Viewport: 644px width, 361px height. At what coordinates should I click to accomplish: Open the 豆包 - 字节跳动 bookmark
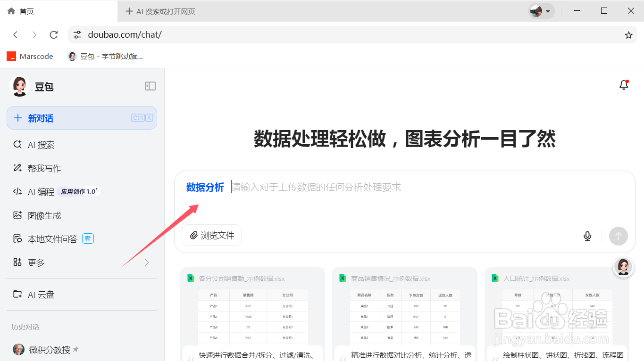105,57
